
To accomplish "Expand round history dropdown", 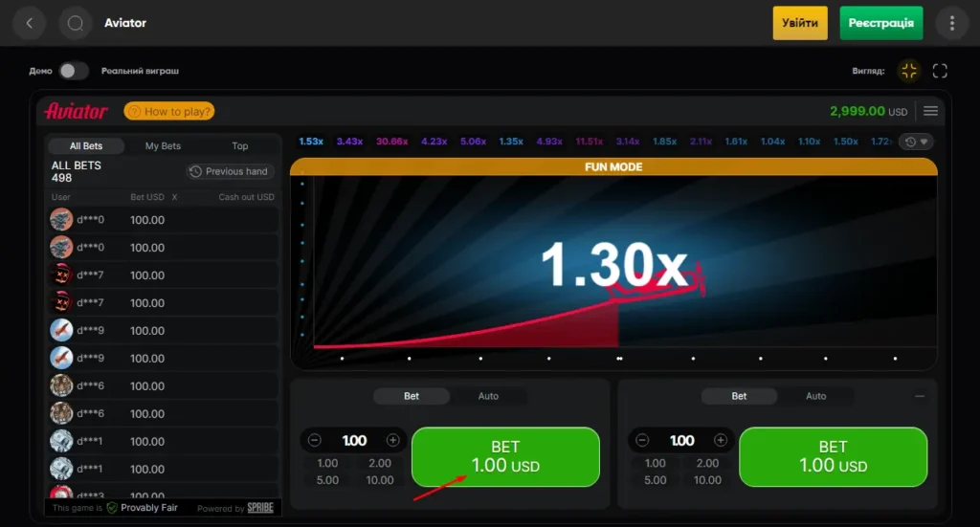I will [x=916, y=142].
